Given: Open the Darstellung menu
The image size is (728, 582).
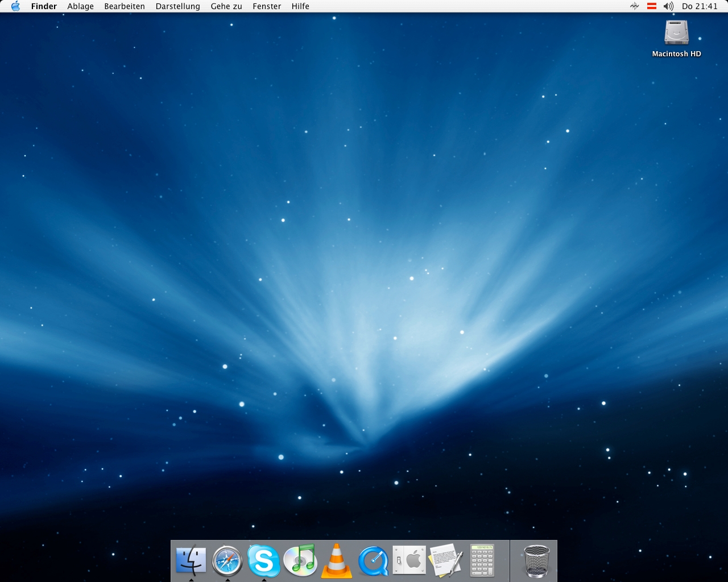Looking at the screenshot, I should point(177,6).
